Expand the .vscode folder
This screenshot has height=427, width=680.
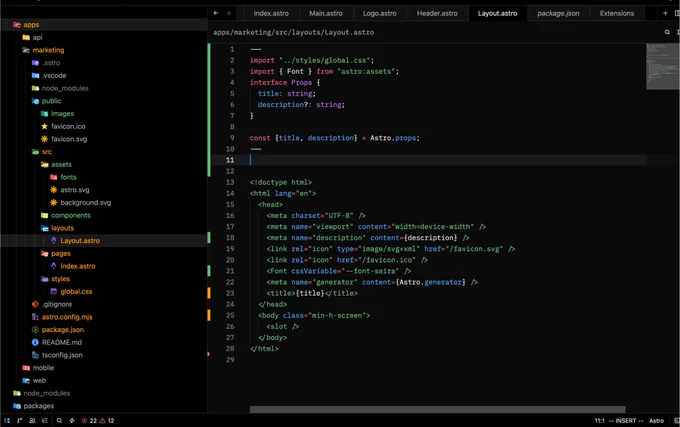(49, 75)
